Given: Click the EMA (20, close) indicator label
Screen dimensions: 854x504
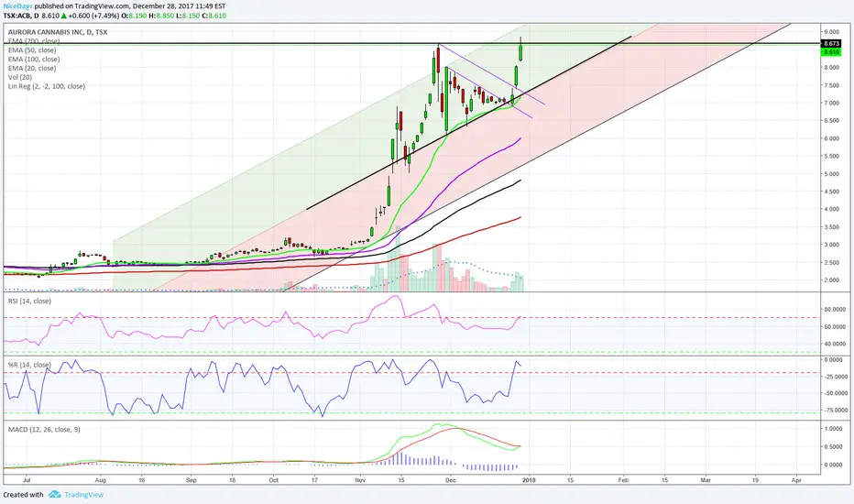Looking at the screenshot, I should click(x=31, y=68).
